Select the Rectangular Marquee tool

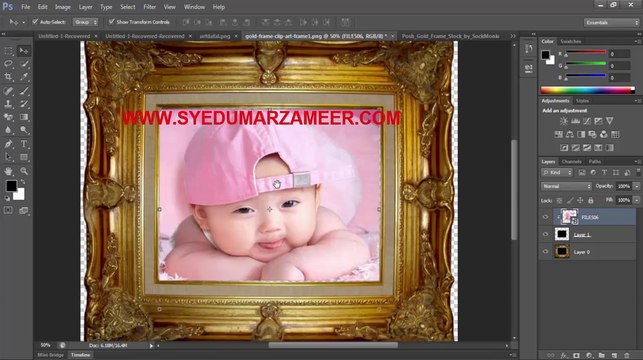point(8,51)
